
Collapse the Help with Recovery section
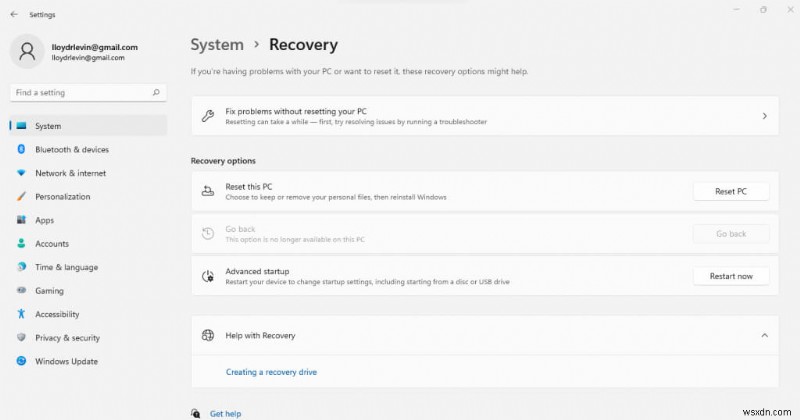(x=764, y=335)
